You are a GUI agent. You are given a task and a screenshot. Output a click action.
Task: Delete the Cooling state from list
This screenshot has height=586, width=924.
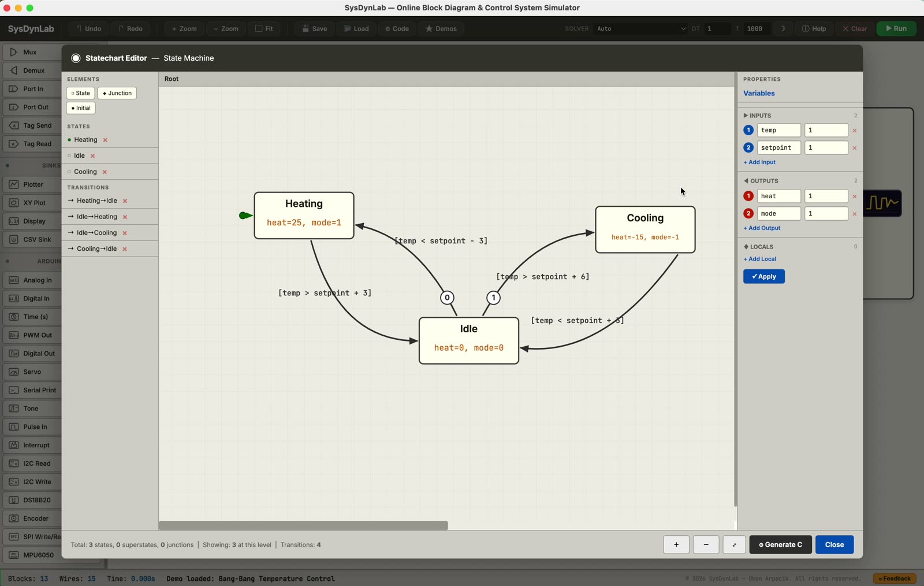(x=105, y=172)
